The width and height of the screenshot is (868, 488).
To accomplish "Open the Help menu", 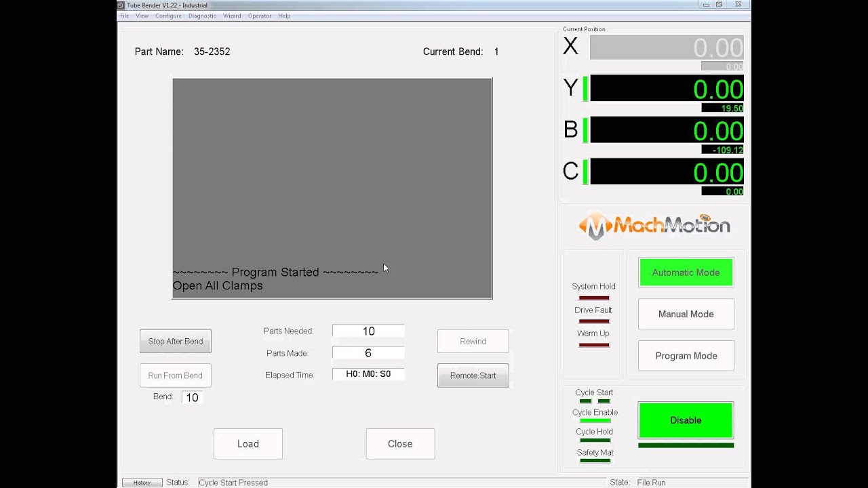I will click(284, 16).
